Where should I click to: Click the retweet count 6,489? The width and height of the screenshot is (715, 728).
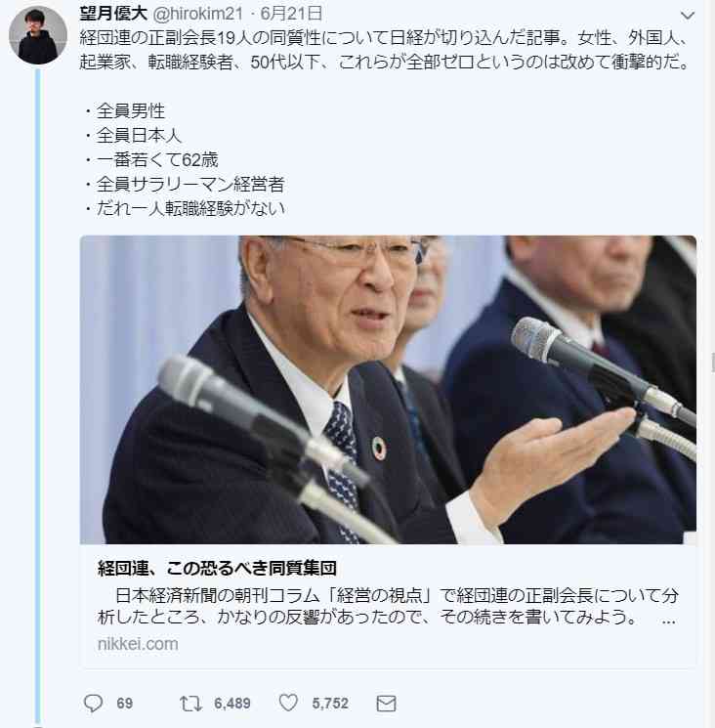(232, 704)
